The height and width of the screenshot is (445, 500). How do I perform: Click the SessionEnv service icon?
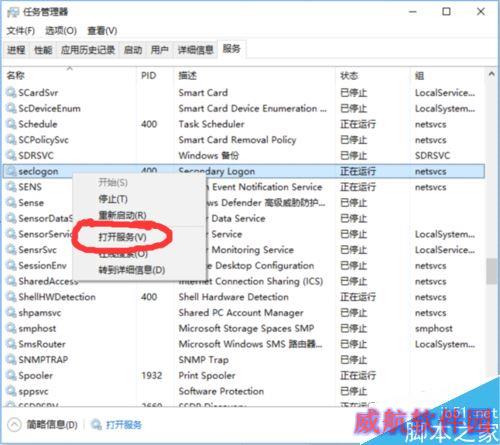(12, 265)
